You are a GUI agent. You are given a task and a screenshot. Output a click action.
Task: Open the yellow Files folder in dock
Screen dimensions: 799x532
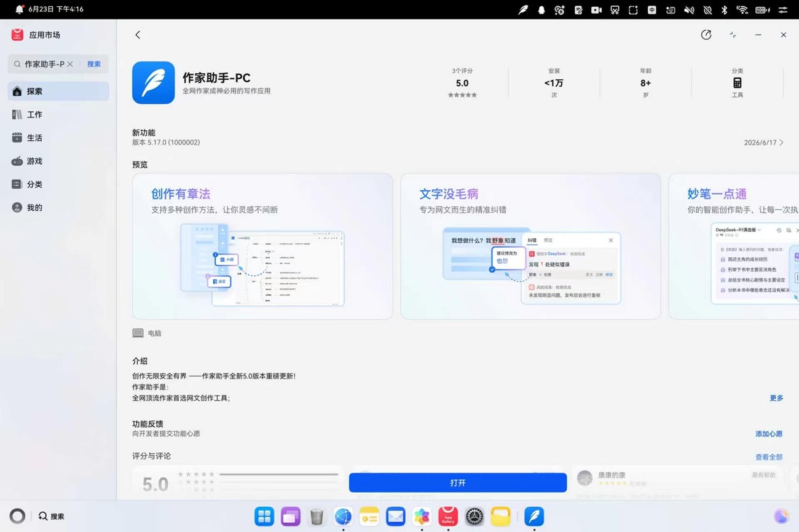click(x=500, y=517)
